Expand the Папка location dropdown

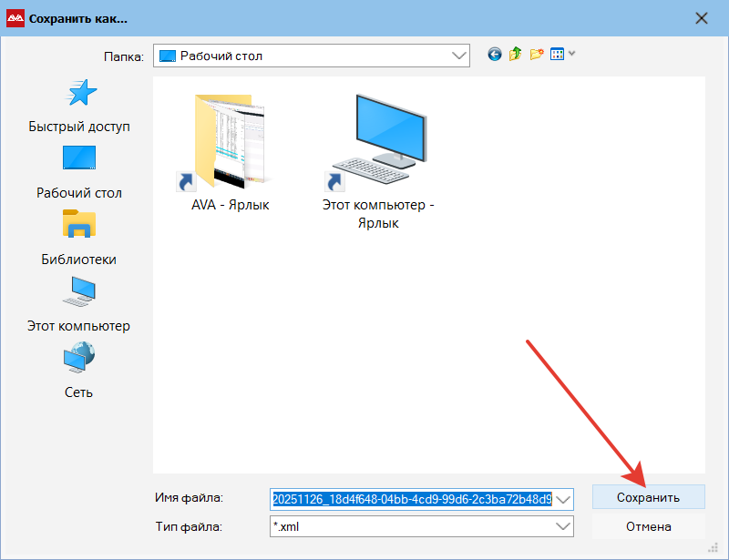458,56
